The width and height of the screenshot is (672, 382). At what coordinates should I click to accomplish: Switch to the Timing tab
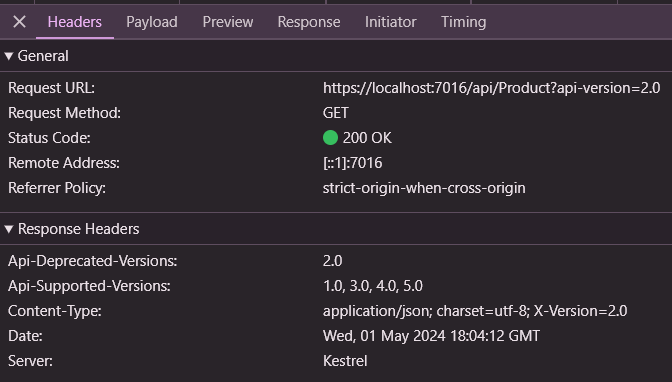[463, 22]
